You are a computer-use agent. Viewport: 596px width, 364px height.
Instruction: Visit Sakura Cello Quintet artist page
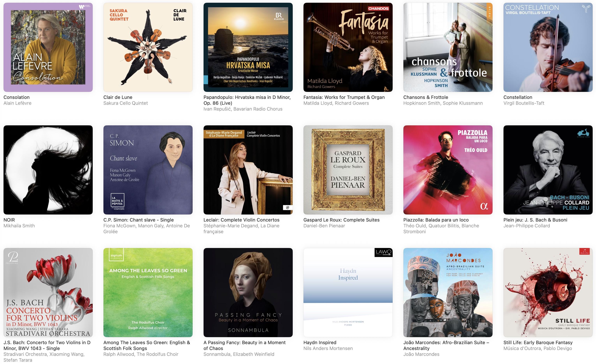coord(125,103)
